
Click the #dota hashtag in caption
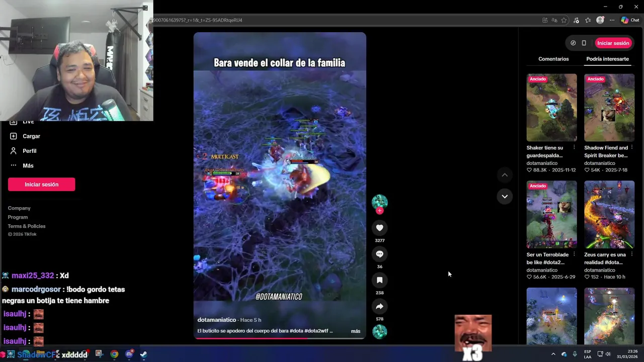tap(297, 331)
